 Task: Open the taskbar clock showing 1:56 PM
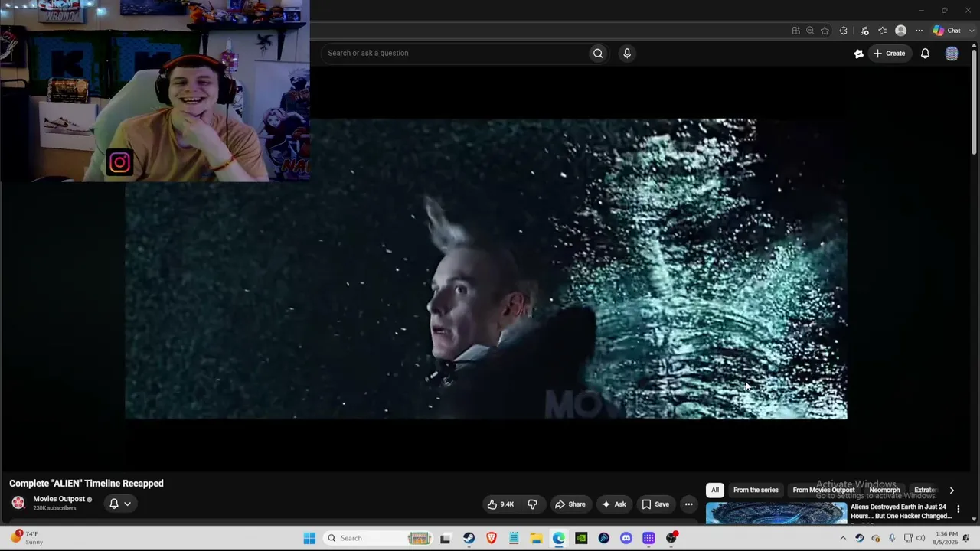tap(946, 538)
